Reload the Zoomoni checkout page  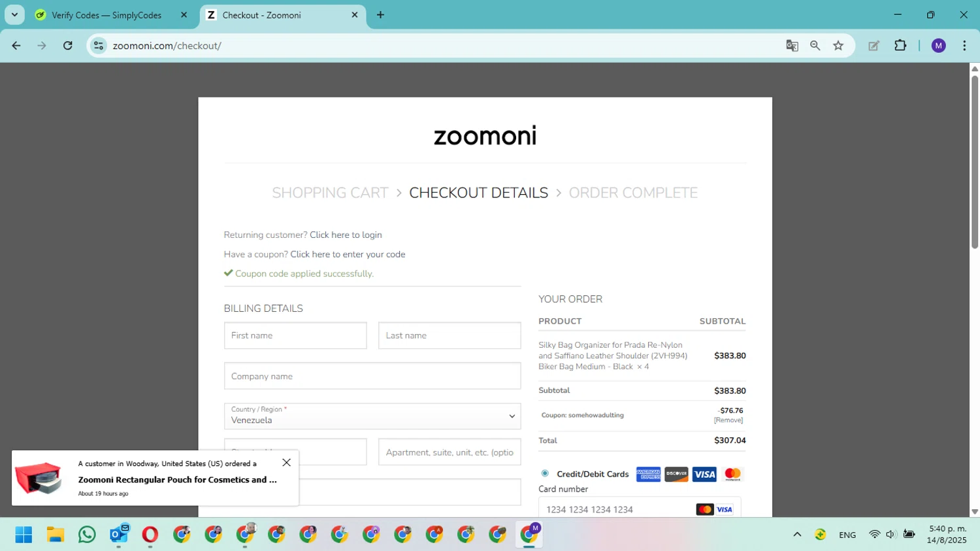point(68,46)
